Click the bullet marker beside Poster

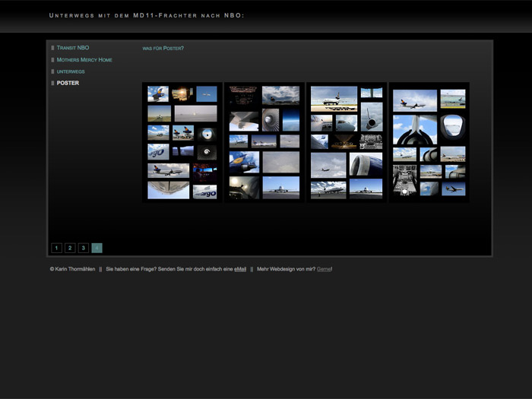pyautogui.click(x=52, y=83)
